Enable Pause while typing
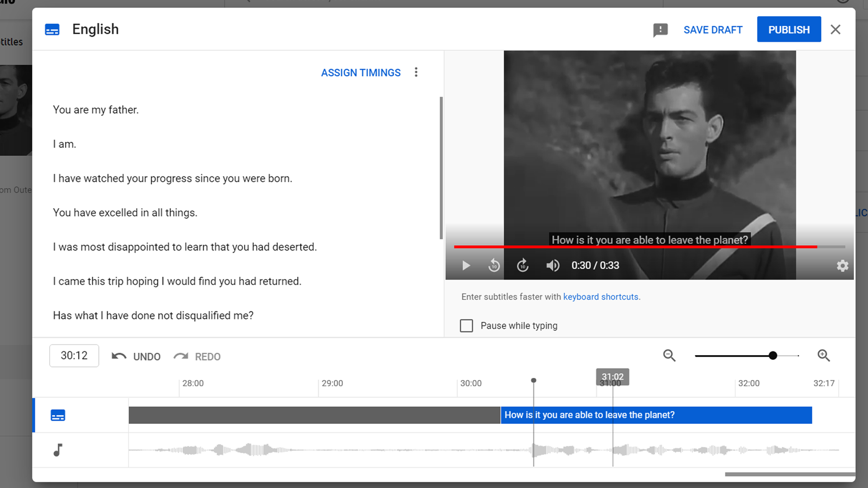 pyautogui.click(x=466, y=325)
